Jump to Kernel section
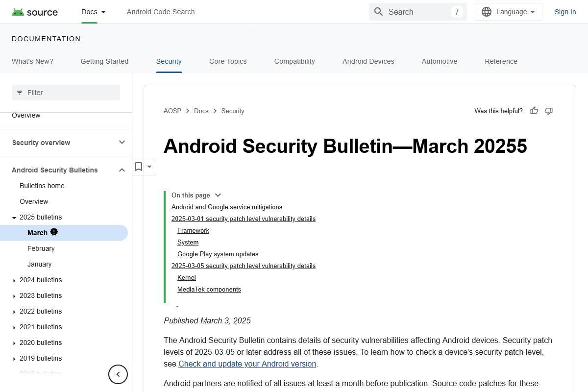This screenshot has width=588, height=392. pyautogui.click(x=187, y=277)
